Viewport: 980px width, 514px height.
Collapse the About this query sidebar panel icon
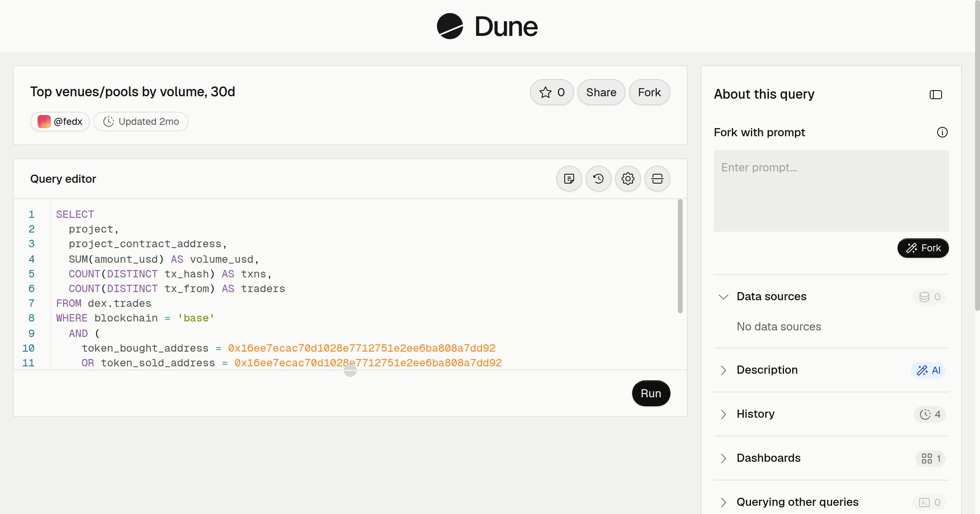point(935,95)
